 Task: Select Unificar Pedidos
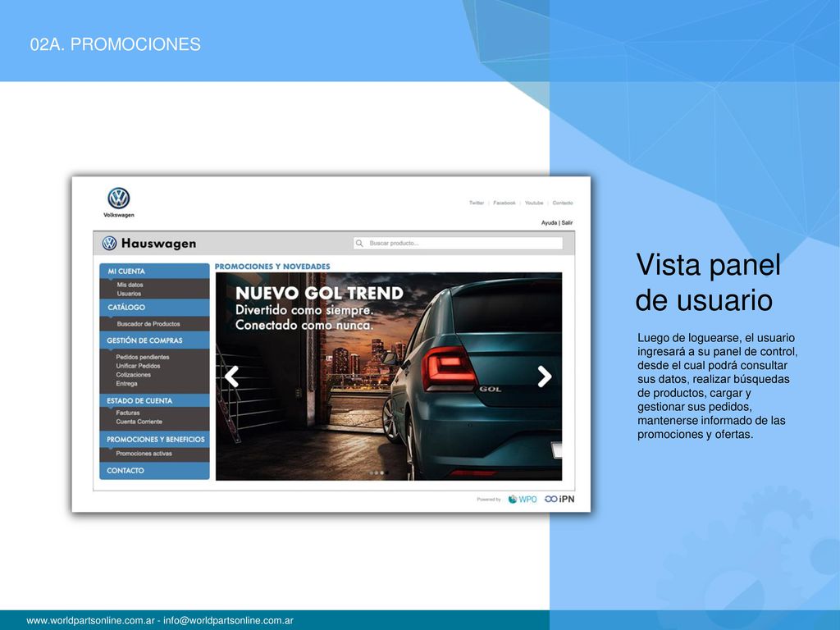tap(138, 366)
